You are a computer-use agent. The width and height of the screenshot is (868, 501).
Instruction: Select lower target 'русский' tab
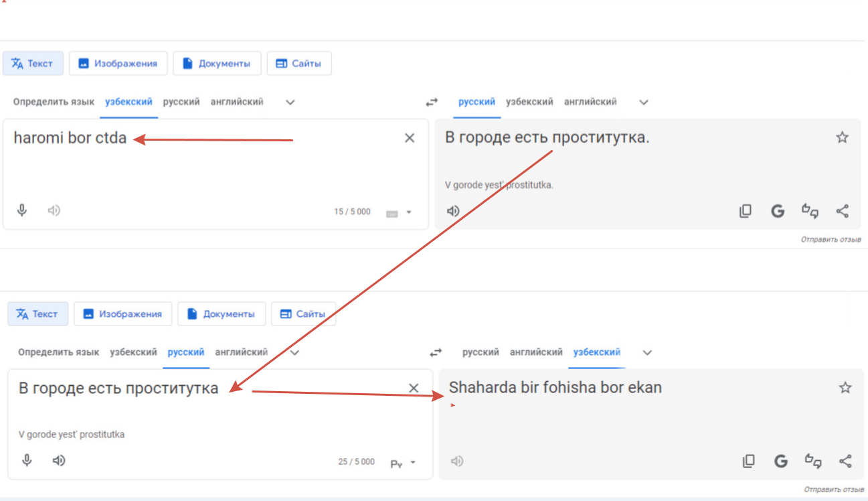(x=481, y=352)
